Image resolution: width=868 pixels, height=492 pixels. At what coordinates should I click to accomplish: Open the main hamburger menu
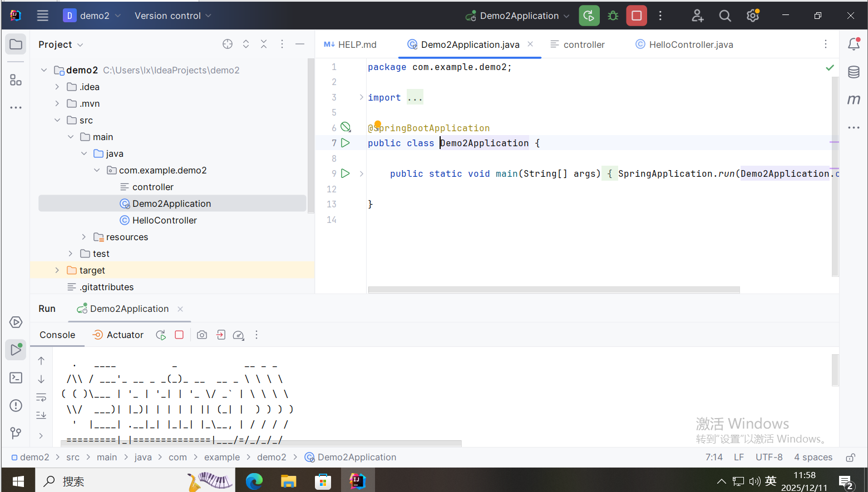click(43, 16)
